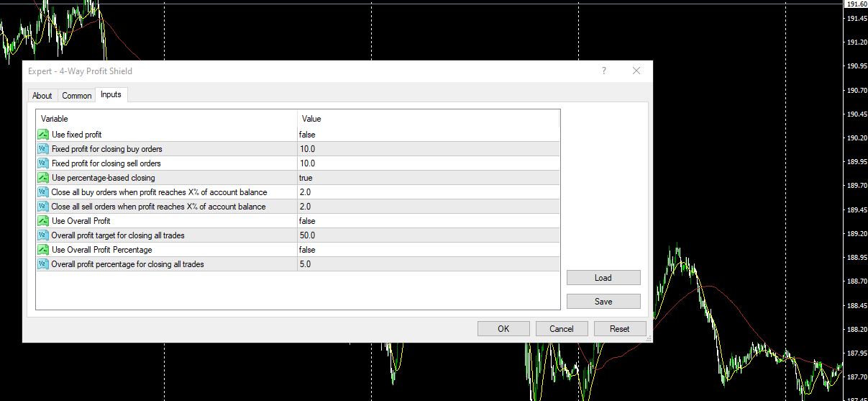The width and height of the screenshot is (868, 401).
Task: Click the 191.60 price label on chart
Action: [x=856, y=4]
